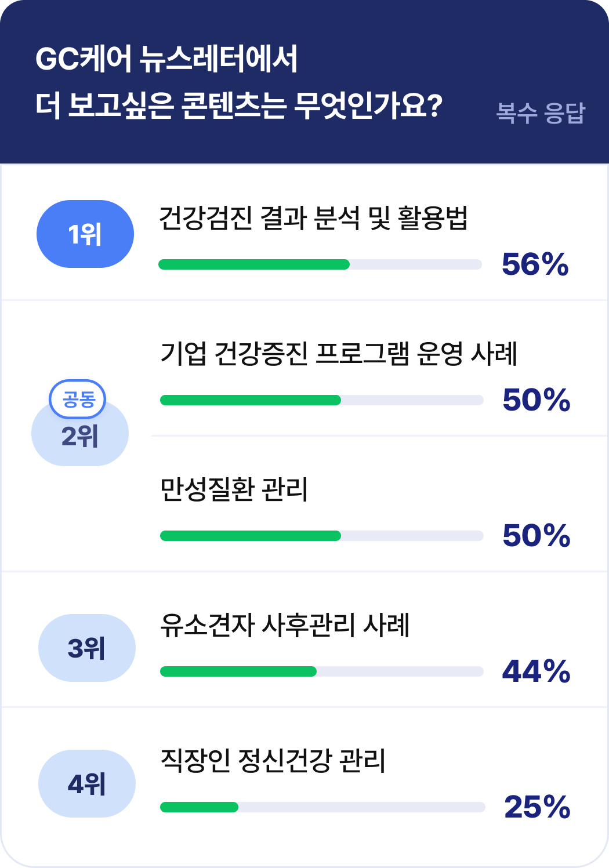This screenshot has width=609, height=868.
Task: Click the 3위 rank badge
Action: (87, 648)
